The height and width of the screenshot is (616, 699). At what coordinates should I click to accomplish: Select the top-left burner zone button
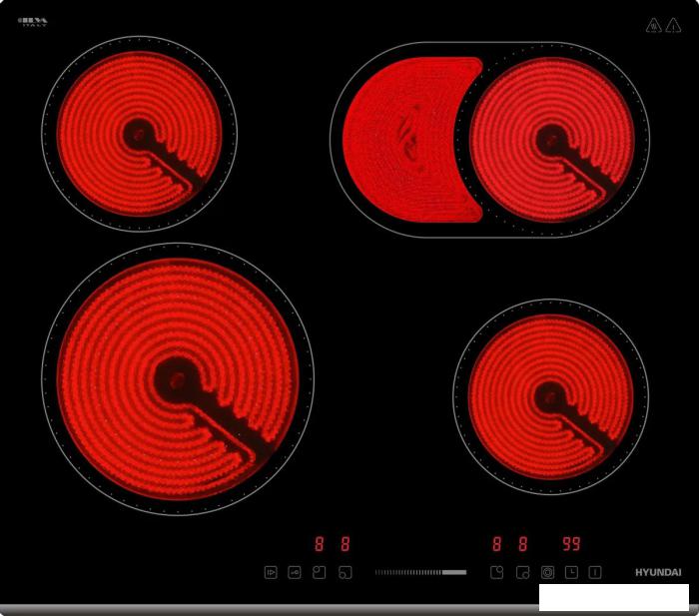pos(320,572)
